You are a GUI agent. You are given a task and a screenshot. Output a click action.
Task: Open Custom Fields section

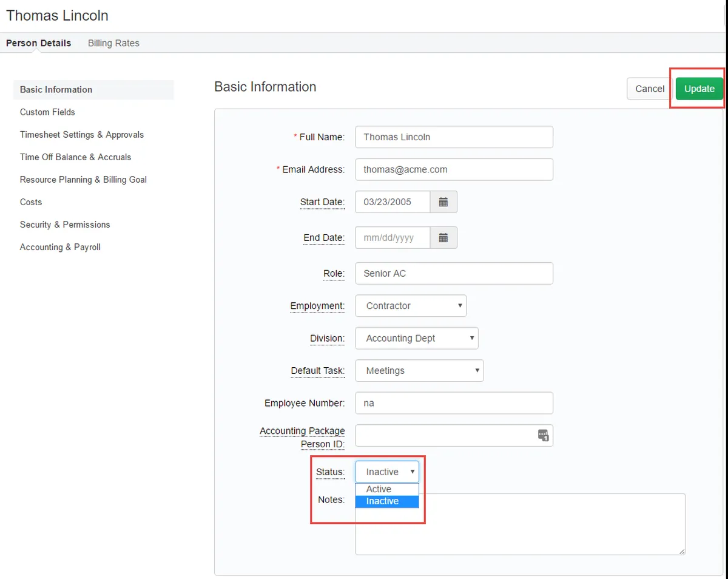click(x=47, y=112)
